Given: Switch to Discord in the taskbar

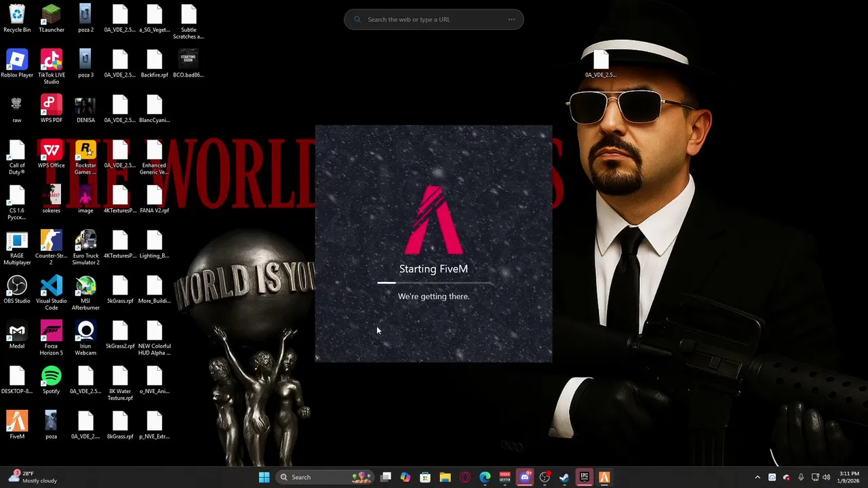Looking at the screenshot, I should click(x=524, y=477).
